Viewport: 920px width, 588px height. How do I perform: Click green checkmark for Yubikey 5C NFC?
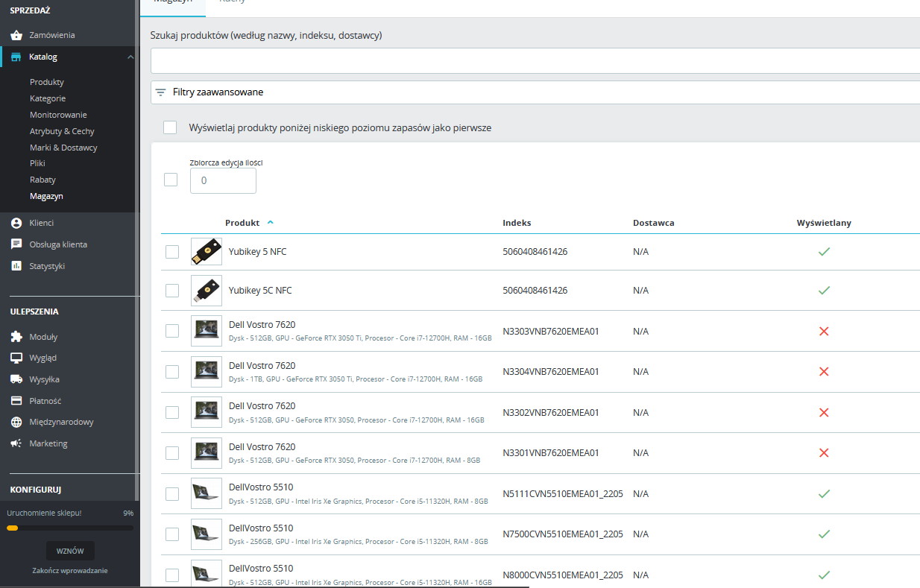click(x=824, y=291)
